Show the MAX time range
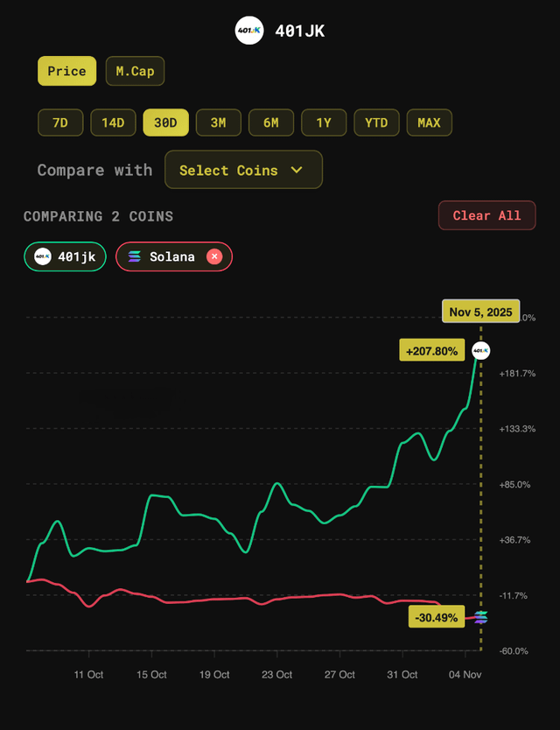The image size is (560, 730). 429,123
